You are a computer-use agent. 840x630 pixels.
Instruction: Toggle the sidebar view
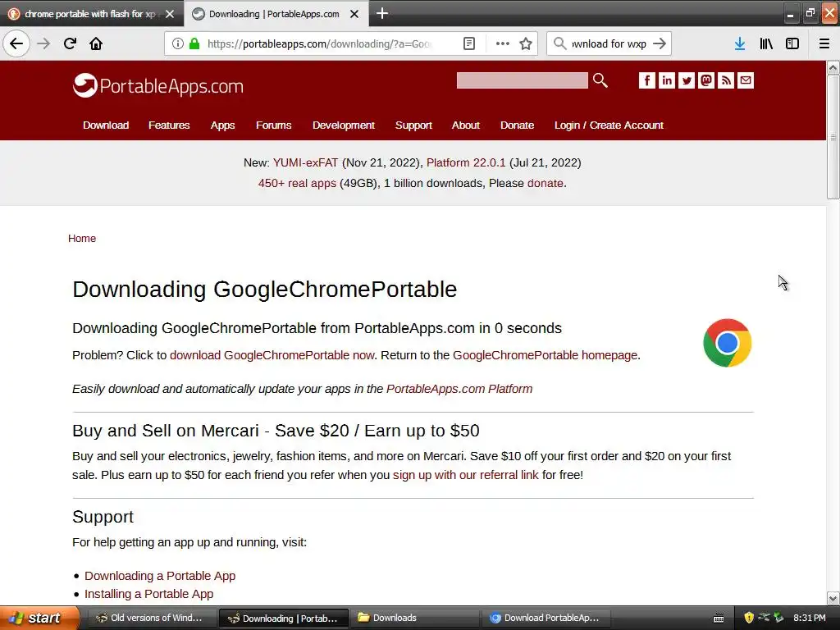tap(792, 43)
